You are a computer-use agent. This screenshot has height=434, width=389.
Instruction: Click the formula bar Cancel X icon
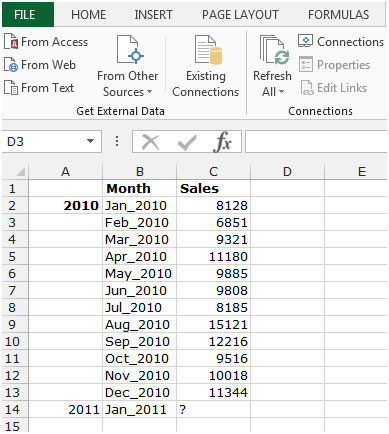tap(150, 142)
